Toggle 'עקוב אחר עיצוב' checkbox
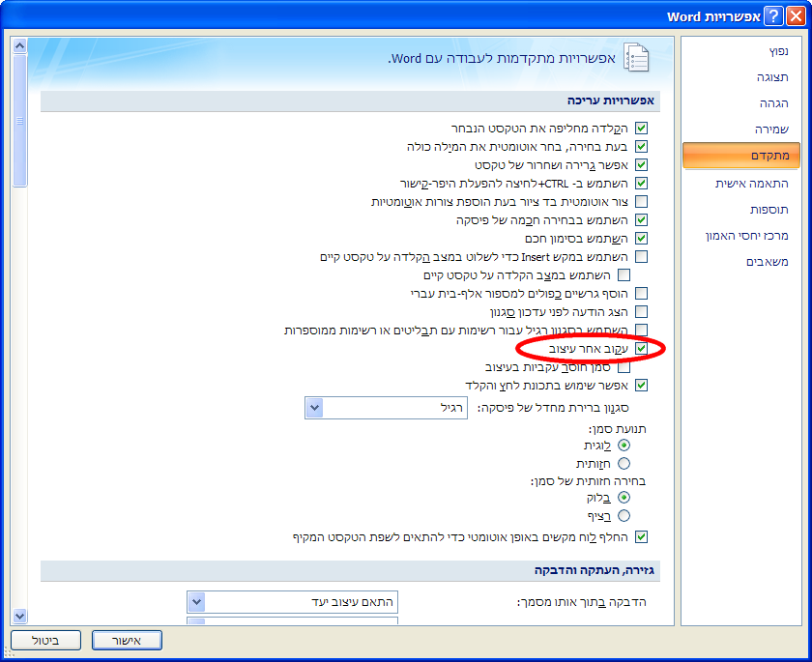812x662 pixels. pyautogui.click(x=641, y=348)
